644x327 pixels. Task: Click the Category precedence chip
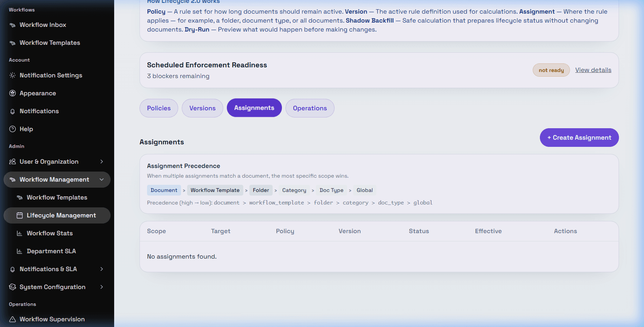click(294, 190)
